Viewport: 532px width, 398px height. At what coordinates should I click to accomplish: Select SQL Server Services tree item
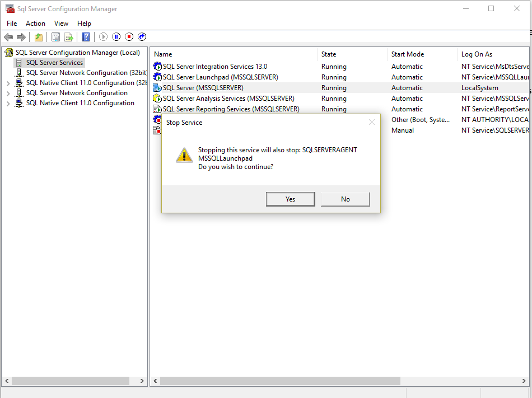(x=55, y=63)
